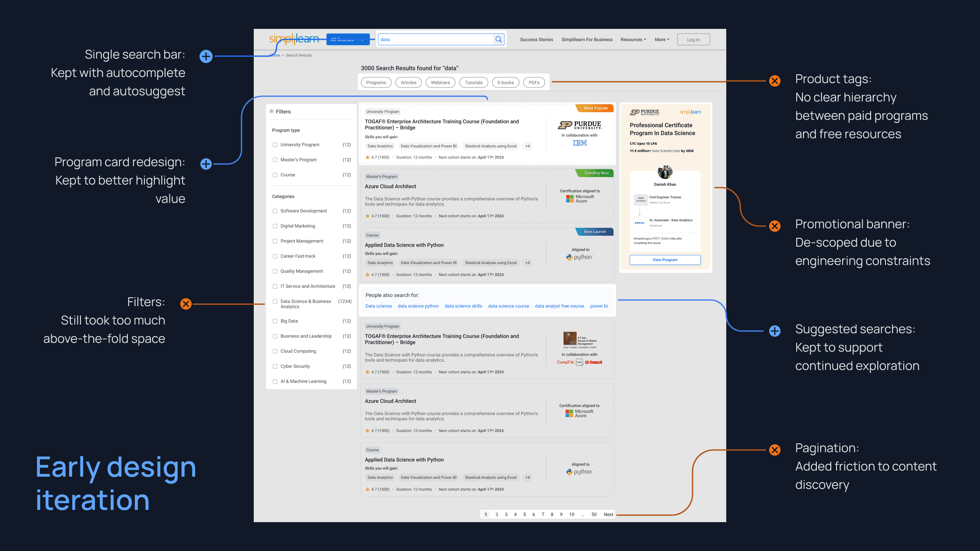Image resolution: width=980 pixels, height=551 pixels.
Task: Click the blue plus marker beside Single search bar
Action: [x=206, y=56]
